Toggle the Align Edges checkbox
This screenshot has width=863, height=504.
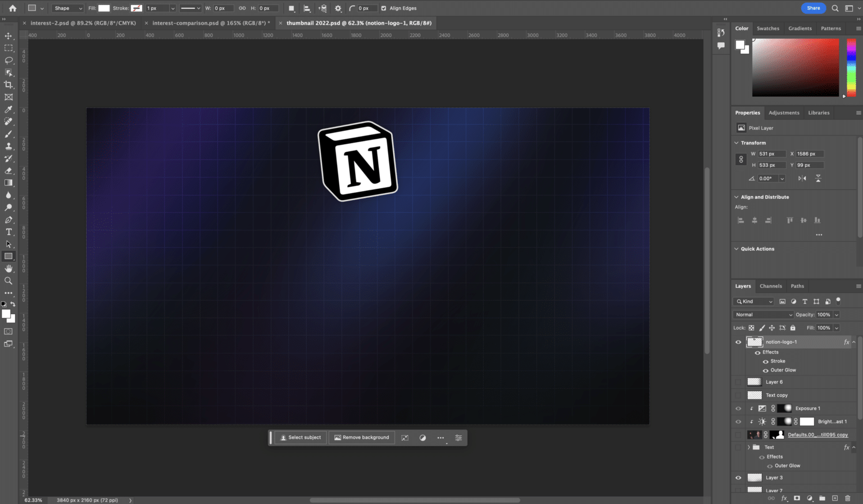[x=384, y=8]
